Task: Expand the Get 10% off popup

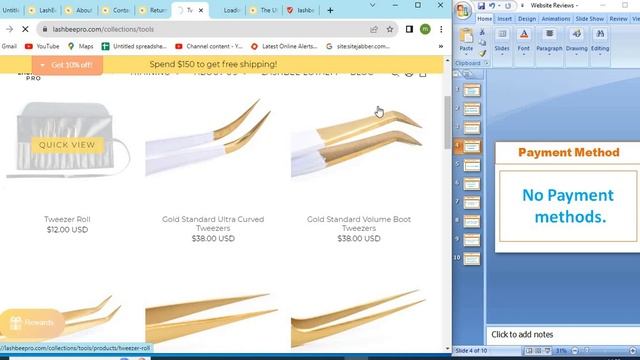Action: (67, 65)
